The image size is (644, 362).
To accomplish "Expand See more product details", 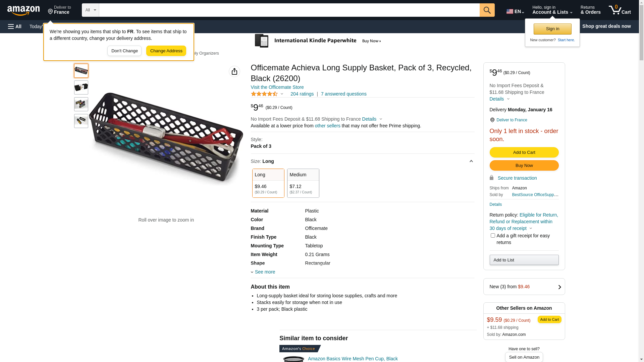I will pos(265,272).
